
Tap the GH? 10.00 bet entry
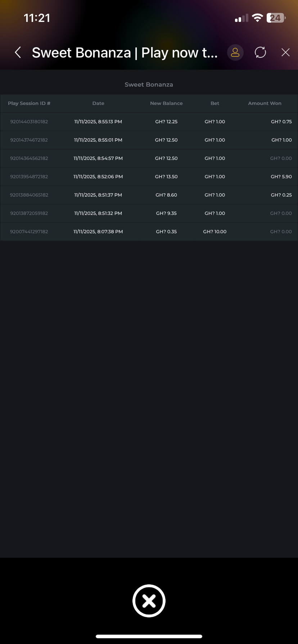[x=215, y=231]
